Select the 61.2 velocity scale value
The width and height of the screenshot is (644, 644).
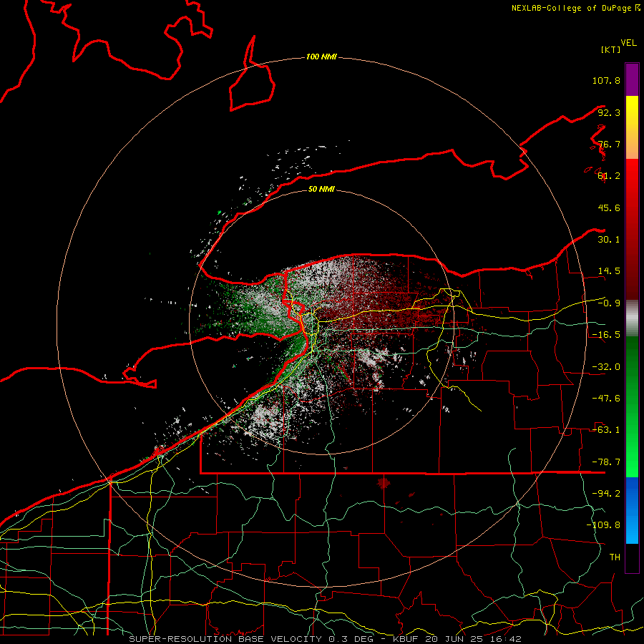tap(609, 176)
